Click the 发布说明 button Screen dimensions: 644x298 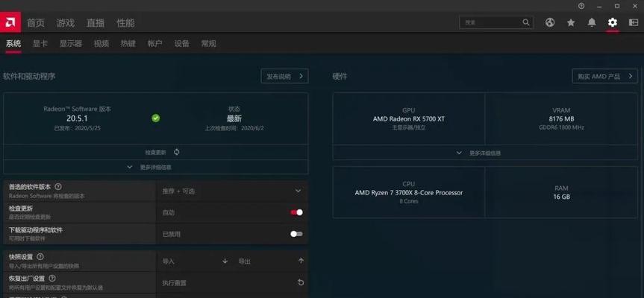pos(284,76)
